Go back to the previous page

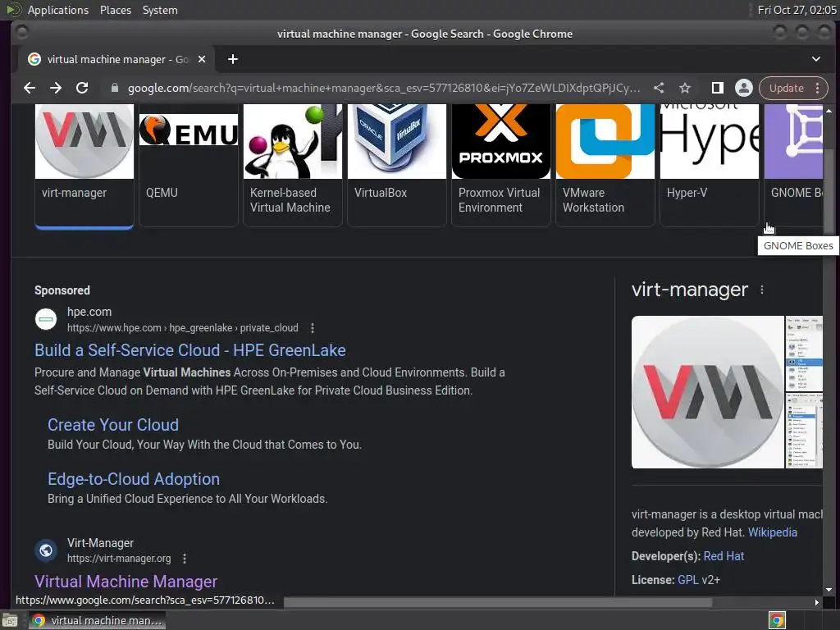30,88
